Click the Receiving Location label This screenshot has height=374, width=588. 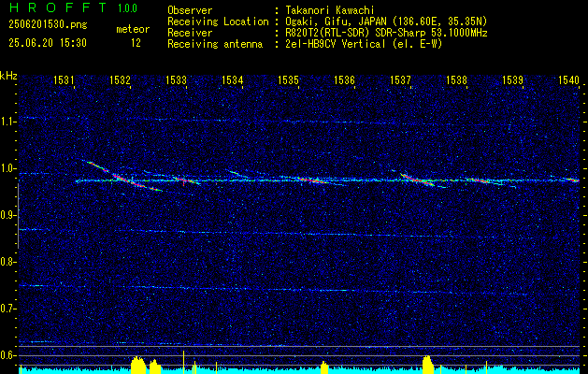[218, 22]
